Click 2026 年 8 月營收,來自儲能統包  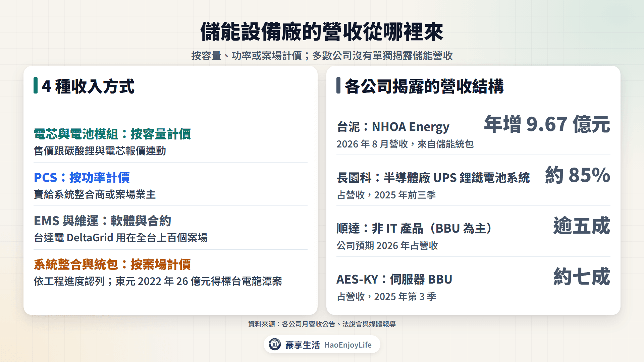pos(405,144)
